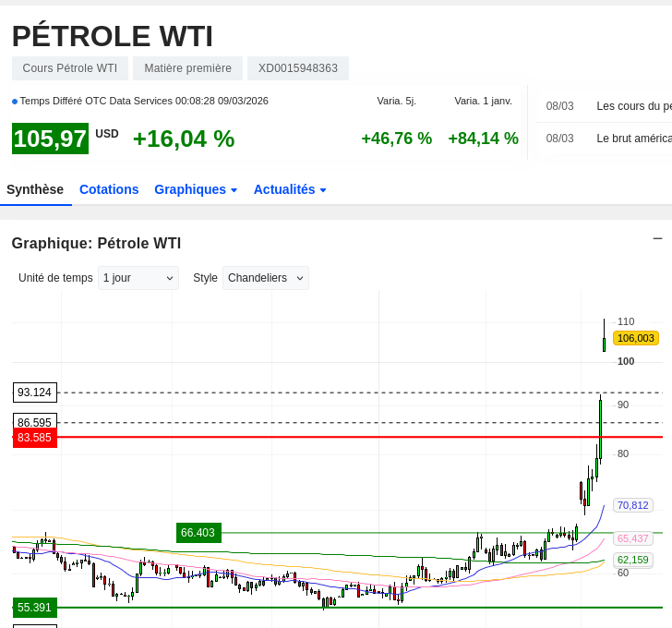This screenshot has width=672, height=628.
Task: Click the 'Graphique: Pétrole WTI' heading
Action: (96, 243)
